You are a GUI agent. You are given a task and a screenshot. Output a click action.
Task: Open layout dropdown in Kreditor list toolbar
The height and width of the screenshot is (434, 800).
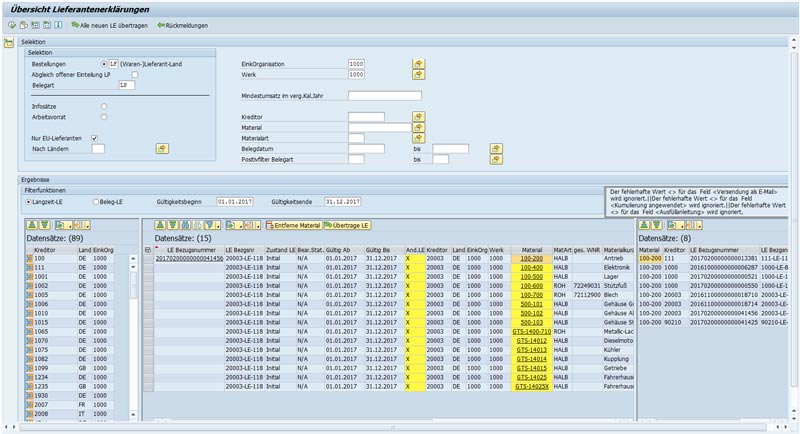(82, 225)
